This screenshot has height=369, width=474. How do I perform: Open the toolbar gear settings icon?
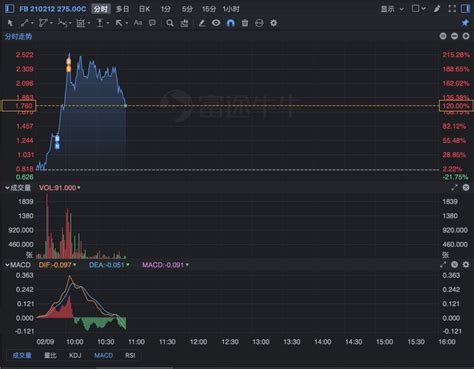273,23
